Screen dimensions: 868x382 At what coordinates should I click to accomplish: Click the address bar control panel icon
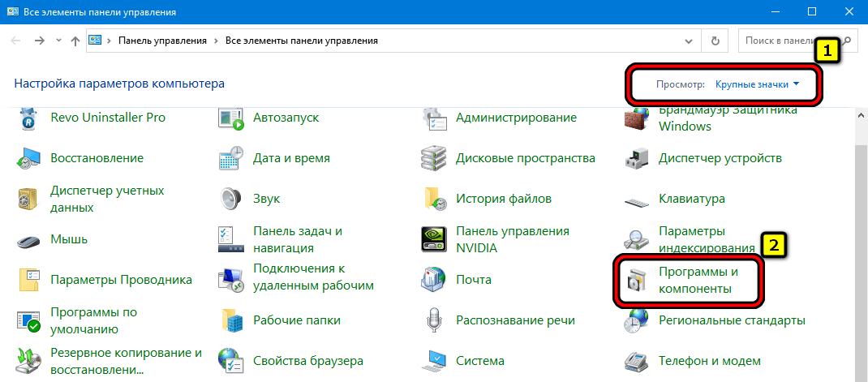(x=95, y=41)
